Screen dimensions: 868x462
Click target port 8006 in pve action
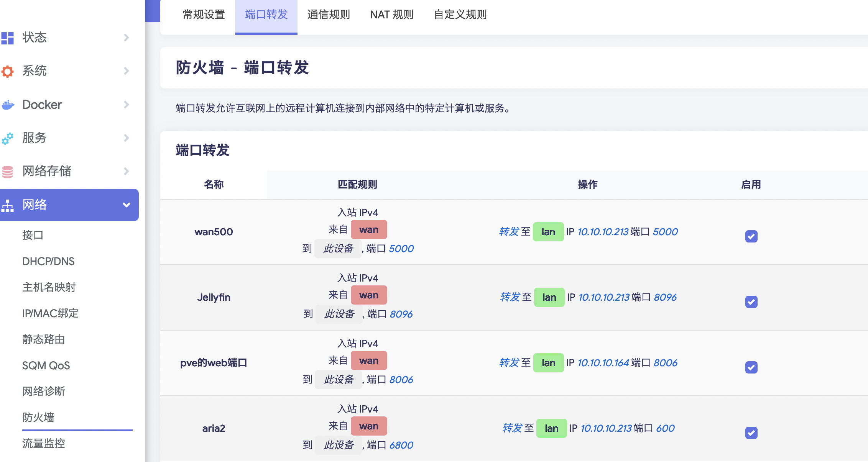(x=666, y=363)
